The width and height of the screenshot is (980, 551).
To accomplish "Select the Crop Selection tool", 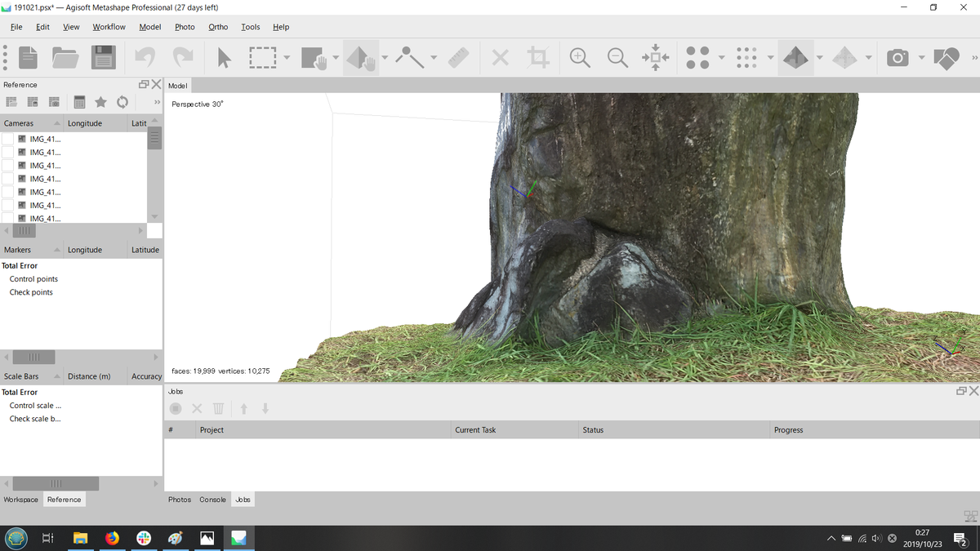I will [537, 58].
